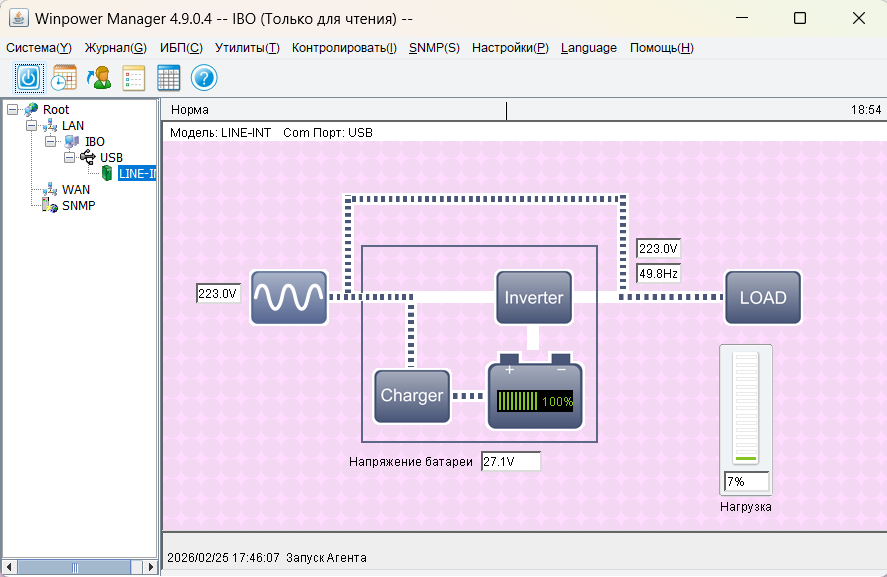Click the LOAD block
The image size is (887, 577).
[x=763, y=297]
